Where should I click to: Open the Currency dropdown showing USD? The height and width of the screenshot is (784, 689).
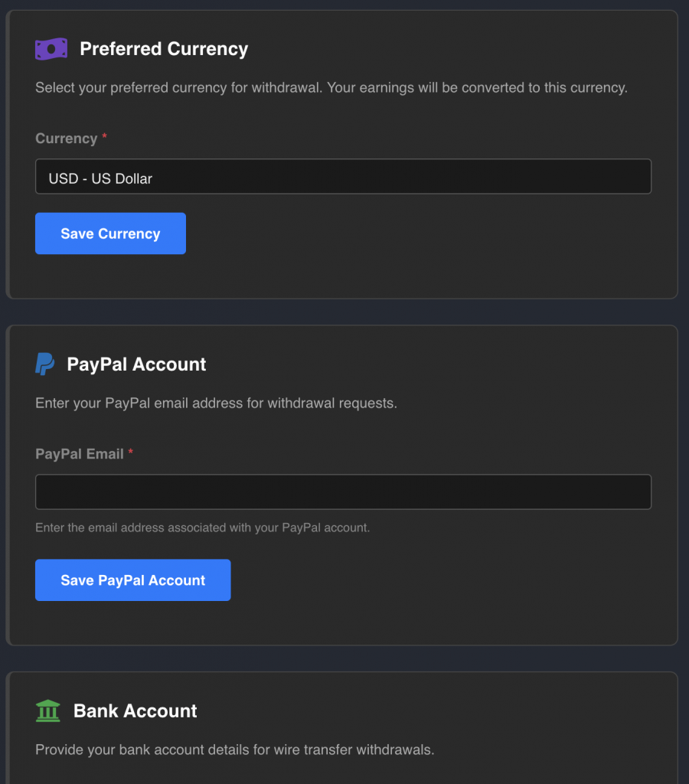point(343,177)
